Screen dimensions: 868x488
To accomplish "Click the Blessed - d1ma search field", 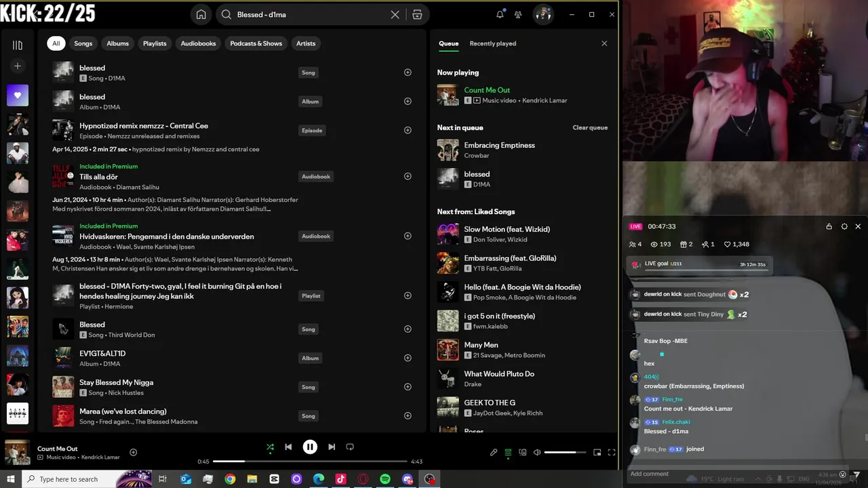I will click(310, 14).
